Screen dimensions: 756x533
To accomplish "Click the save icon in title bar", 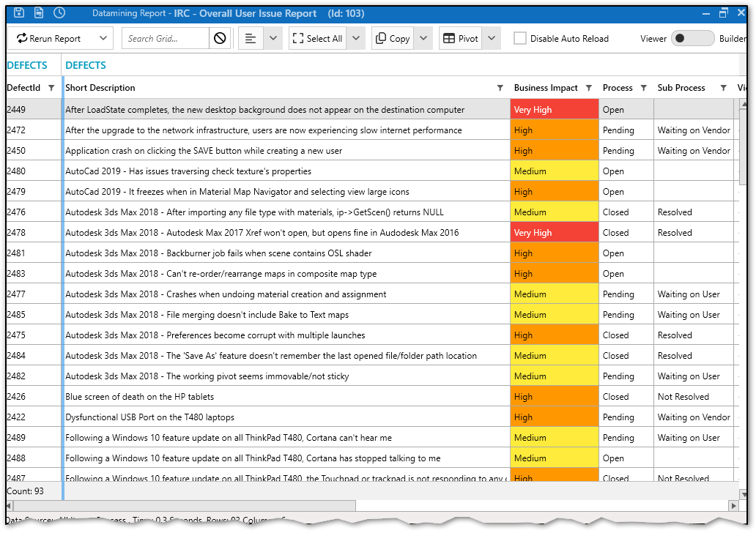I will [x=19, y=13].
